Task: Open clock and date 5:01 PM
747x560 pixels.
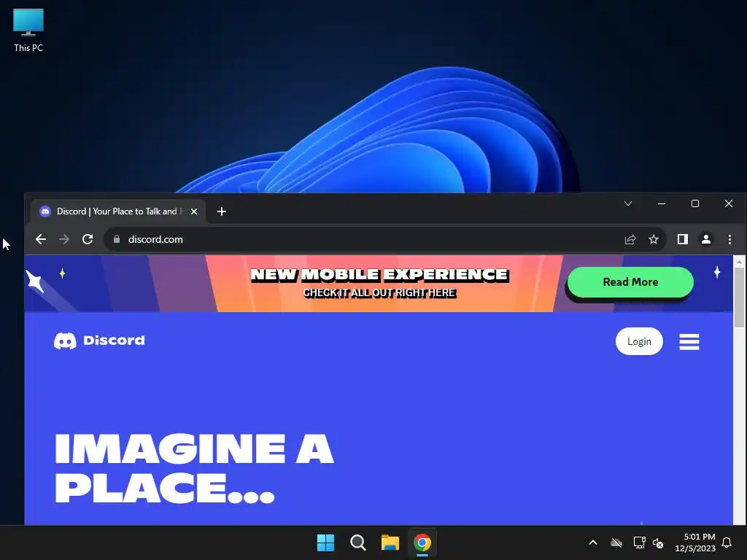Action: (695, 542)
